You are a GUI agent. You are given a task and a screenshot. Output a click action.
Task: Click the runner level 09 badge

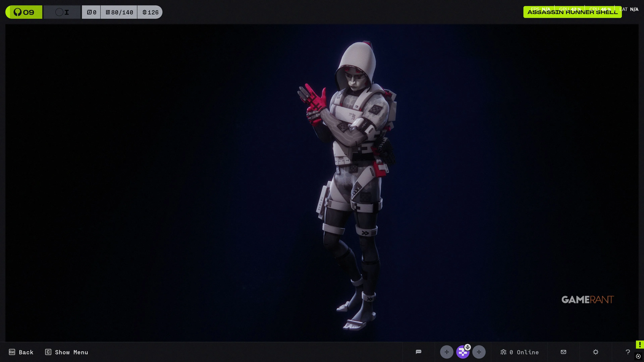[x=24, y=12]
